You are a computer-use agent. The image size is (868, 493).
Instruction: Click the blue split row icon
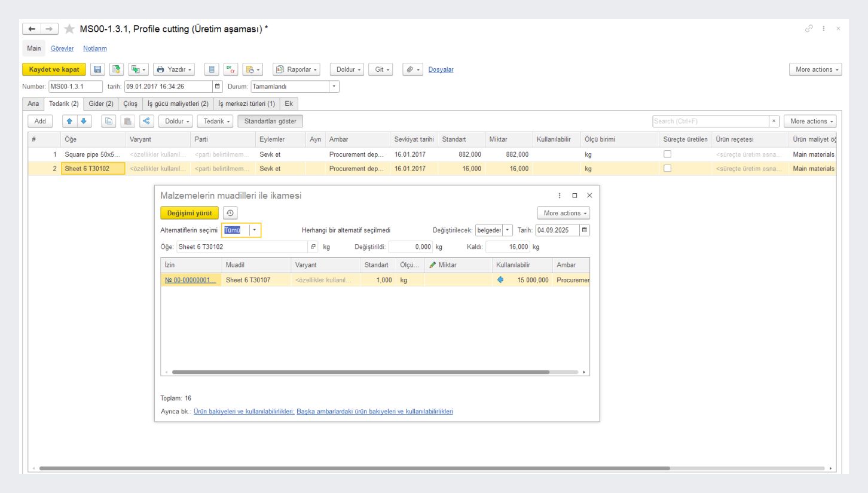[x=146, y=121]
